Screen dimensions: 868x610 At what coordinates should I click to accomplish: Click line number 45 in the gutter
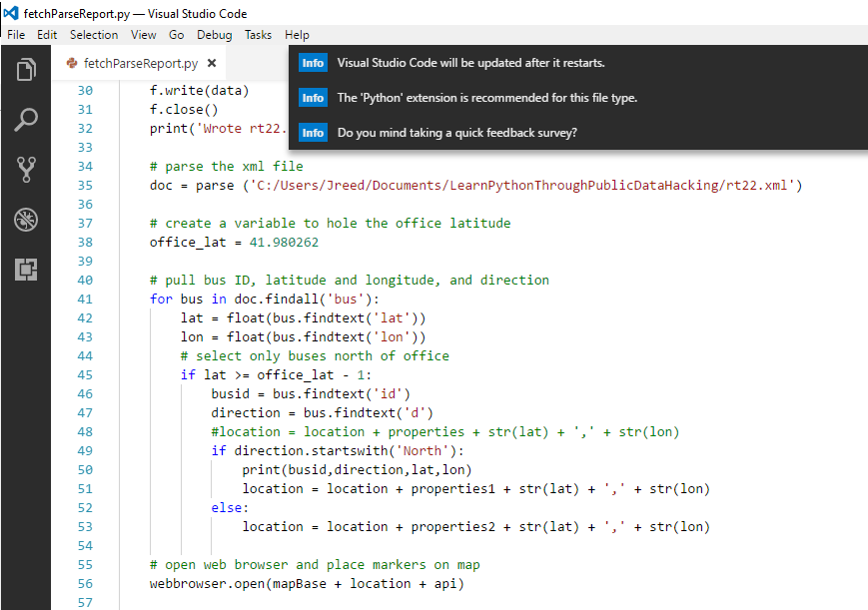(84, 375)
